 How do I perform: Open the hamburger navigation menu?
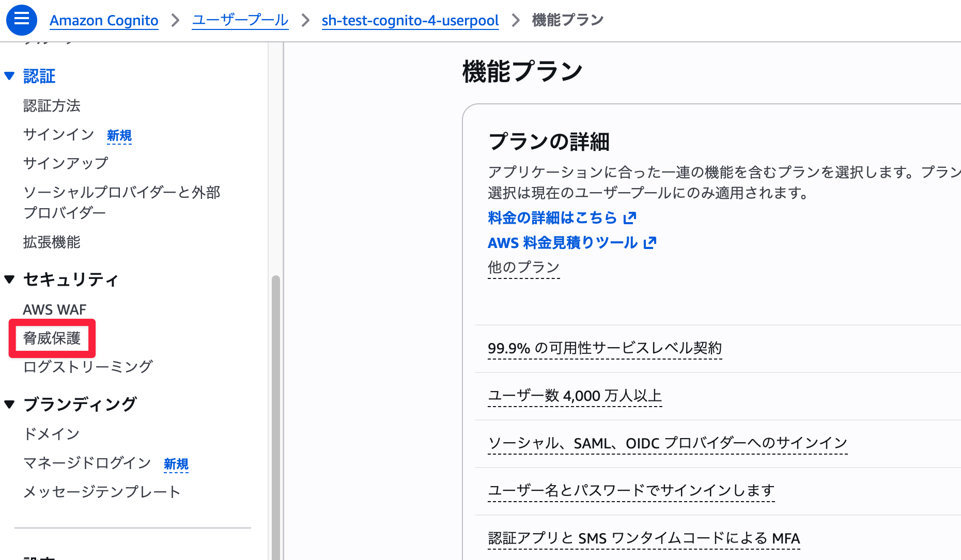[21, 20]
